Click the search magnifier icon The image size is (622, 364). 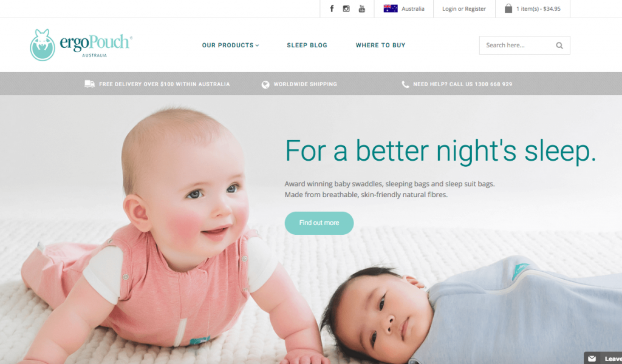[x=559, y=45]
